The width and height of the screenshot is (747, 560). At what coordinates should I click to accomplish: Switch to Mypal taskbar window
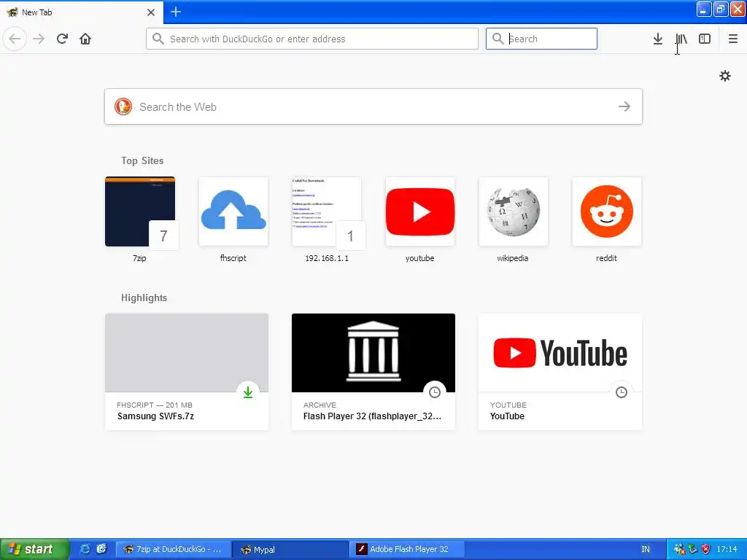point(290,549)
